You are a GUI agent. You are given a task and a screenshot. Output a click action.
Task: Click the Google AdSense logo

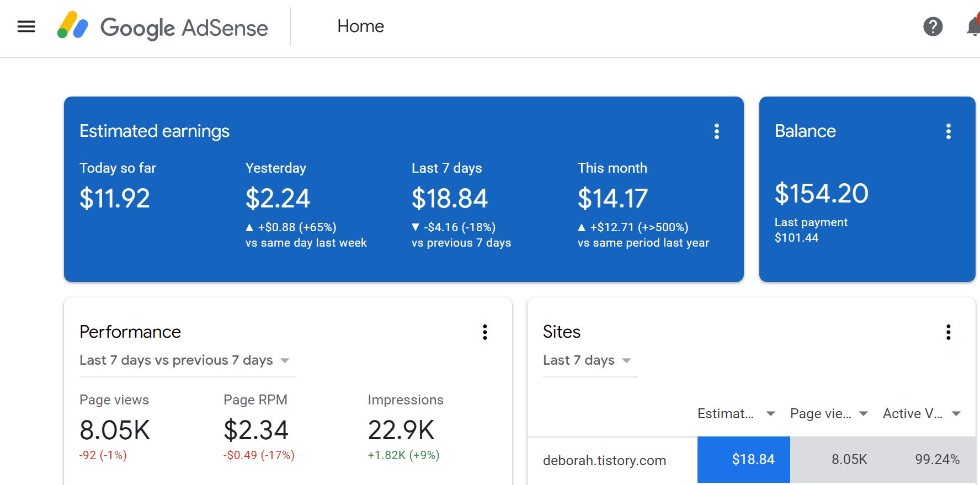click(162, 27)
